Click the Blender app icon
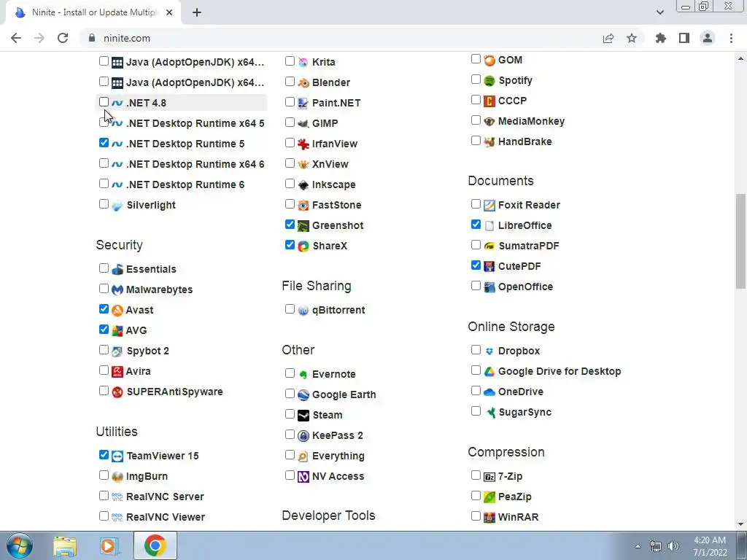This screenshot has width=747, height=560. (303, 83)
